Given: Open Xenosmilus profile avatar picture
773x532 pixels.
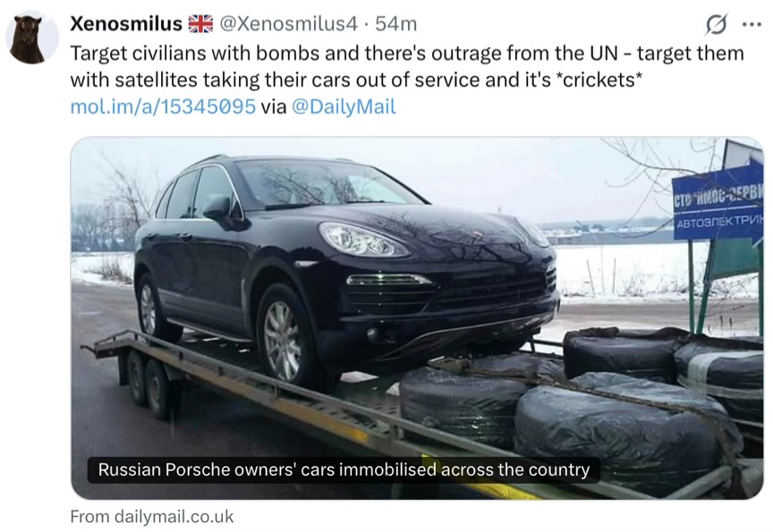Looking at the screenshot, I should (x=32, y=38).
